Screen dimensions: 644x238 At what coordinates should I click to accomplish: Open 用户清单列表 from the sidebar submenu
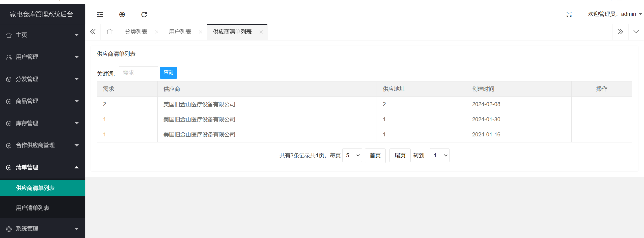[32, 207]
